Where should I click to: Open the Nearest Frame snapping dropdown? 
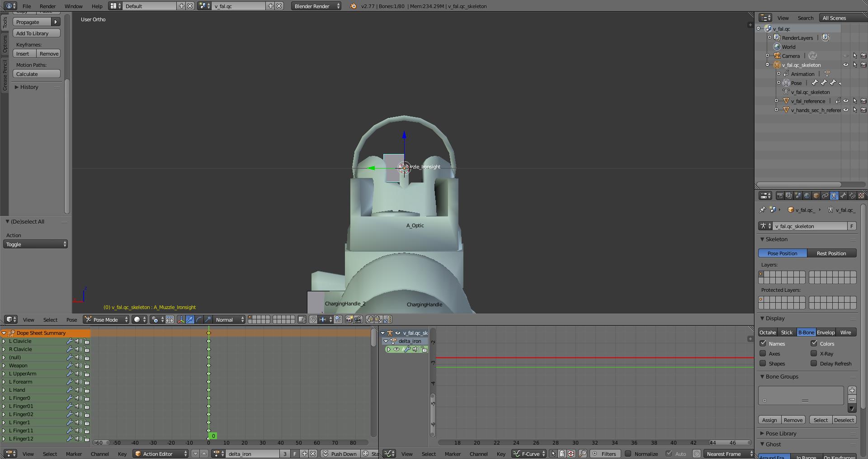[729, 454]
